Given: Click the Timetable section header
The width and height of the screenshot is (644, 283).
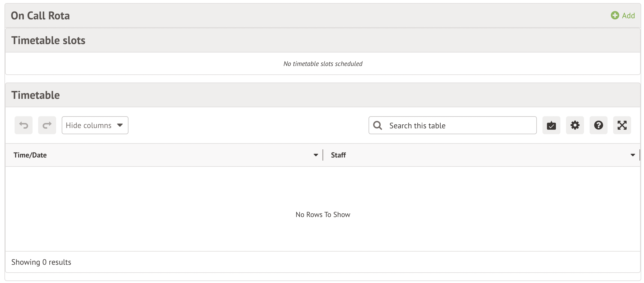Looking at the screenshot, I should [36, 95].
